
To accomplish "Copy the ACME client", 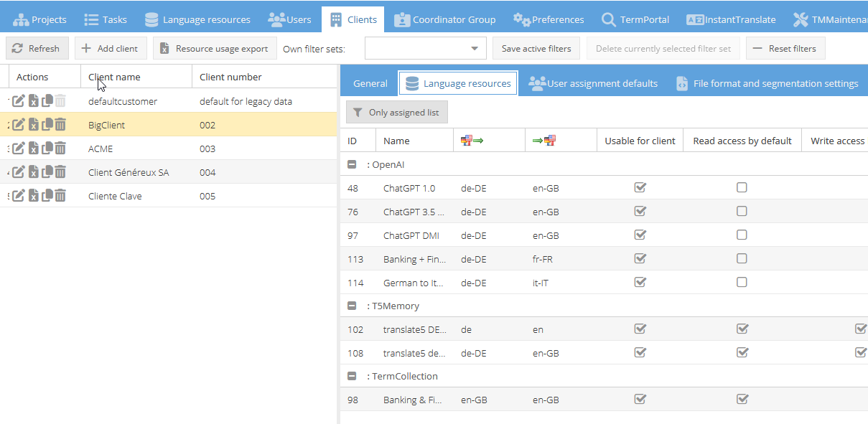I will (x=47, y=149).
